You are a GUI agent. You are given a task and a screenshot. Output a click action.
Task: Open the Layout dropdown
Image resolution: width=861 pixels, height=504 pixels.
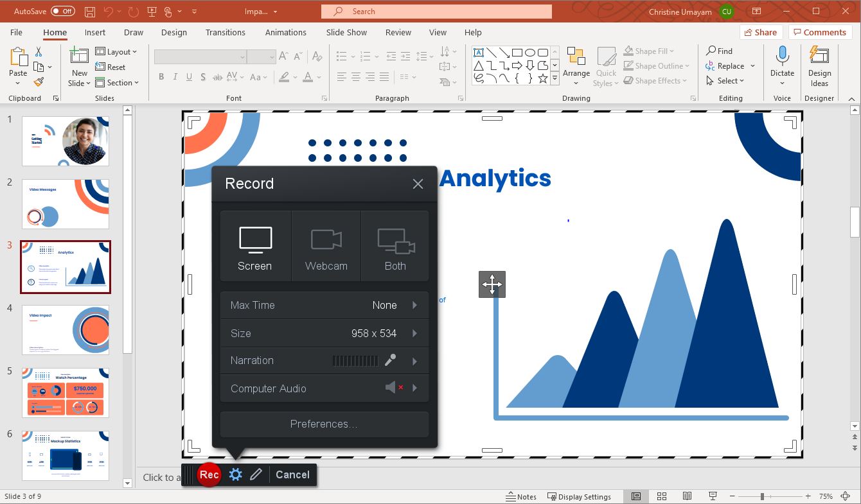pos(116,52)
